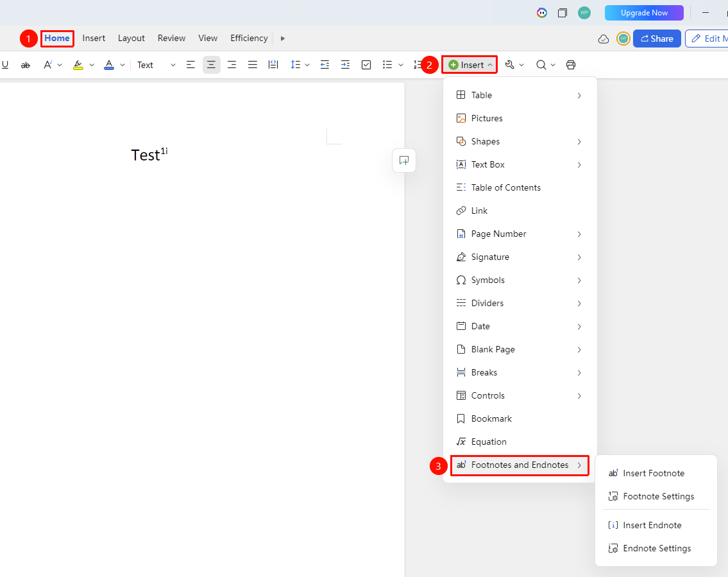Expand the font color dropdown arrow
728x577 pixels.
coord(123,65)
